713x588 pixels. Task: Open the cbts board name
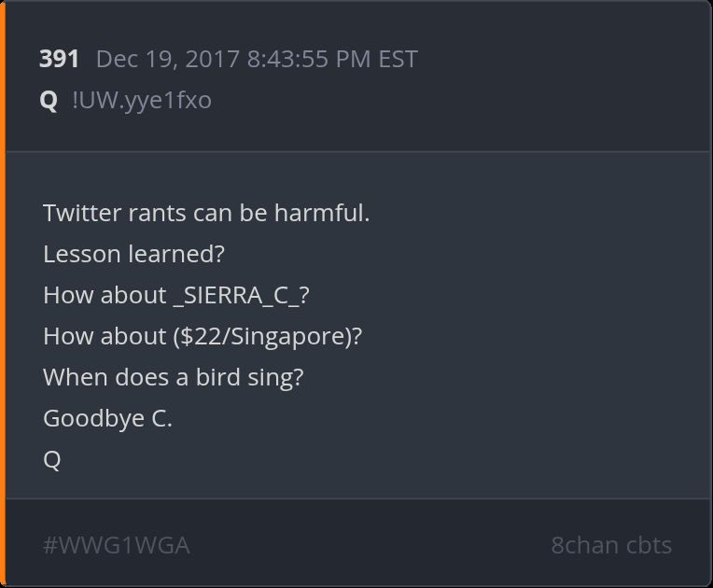click(648, 545)
